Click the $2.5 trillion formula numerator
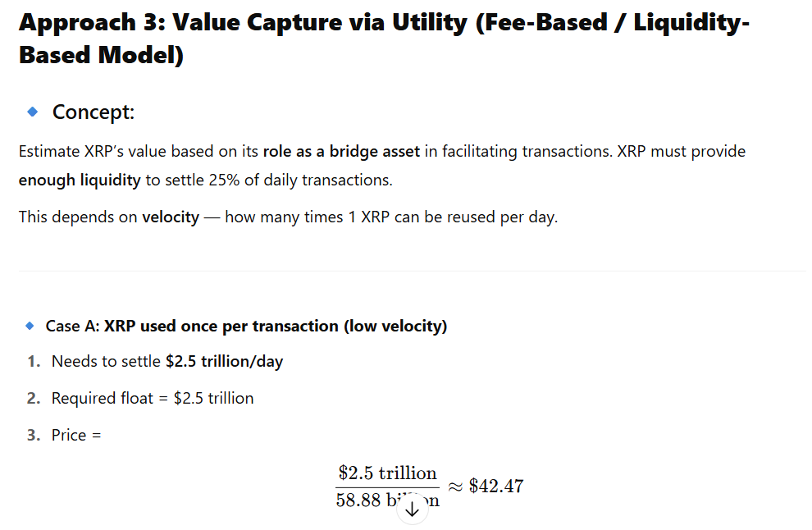This screenshot has height=530, width=812. point(387,473)
